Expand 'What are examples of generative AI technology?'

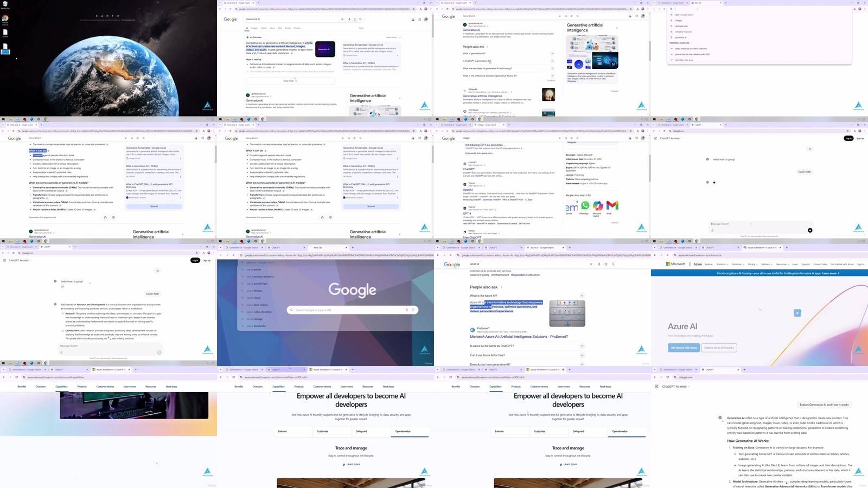tap(552, 68)
